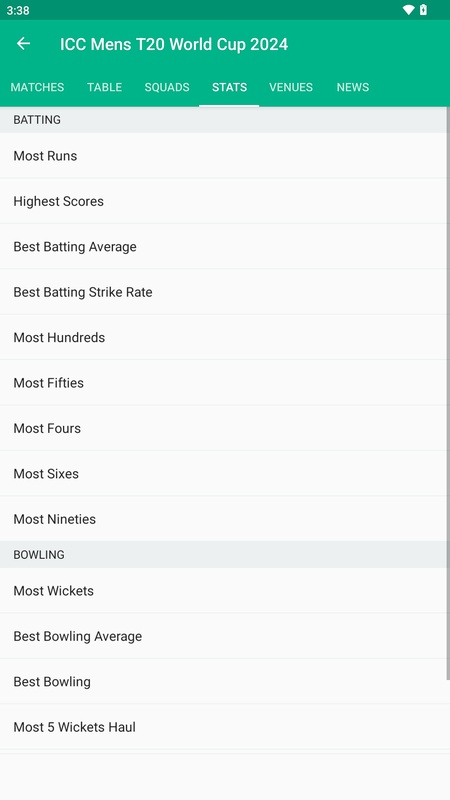This screenshot has height=800, width=450.
Task: Switch to the Matches tab
Action: pyautogui.click(x=37, y=87)
